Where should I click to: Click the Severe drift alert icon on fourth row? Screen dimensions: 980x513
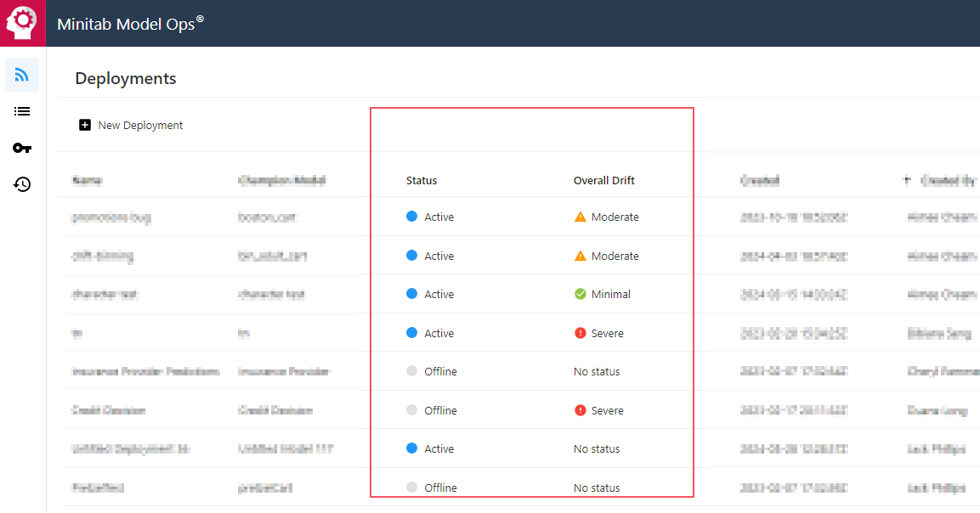click(x=581, y=333)
